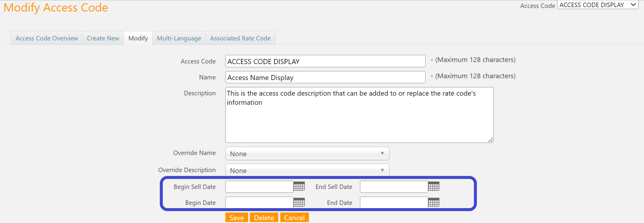The image size is (644, 223).
Task: Click the Maximum 128 characters note beside Access Code
Action: point(475,60)
